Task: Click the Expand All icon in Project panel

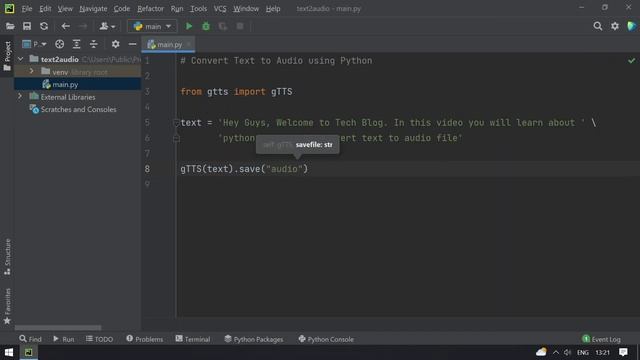Action: 76,44
